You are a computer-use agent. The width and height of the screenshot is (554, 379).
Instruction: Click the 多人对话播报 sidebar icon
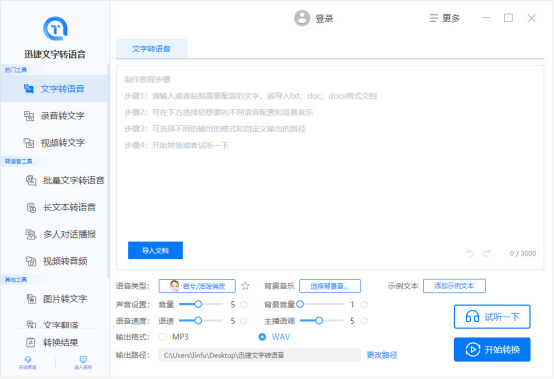[31, 234]
